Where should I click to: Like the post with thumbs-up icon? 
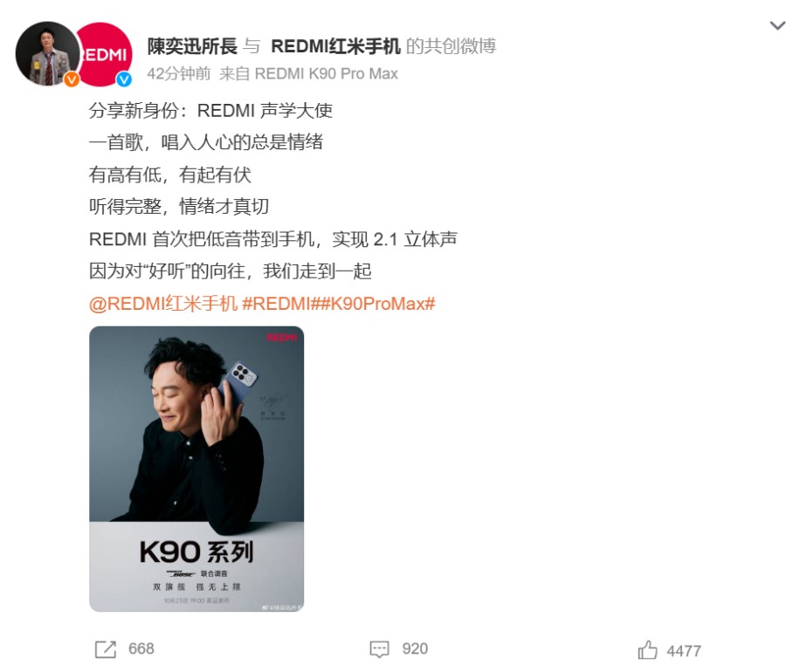coord(647,650)
